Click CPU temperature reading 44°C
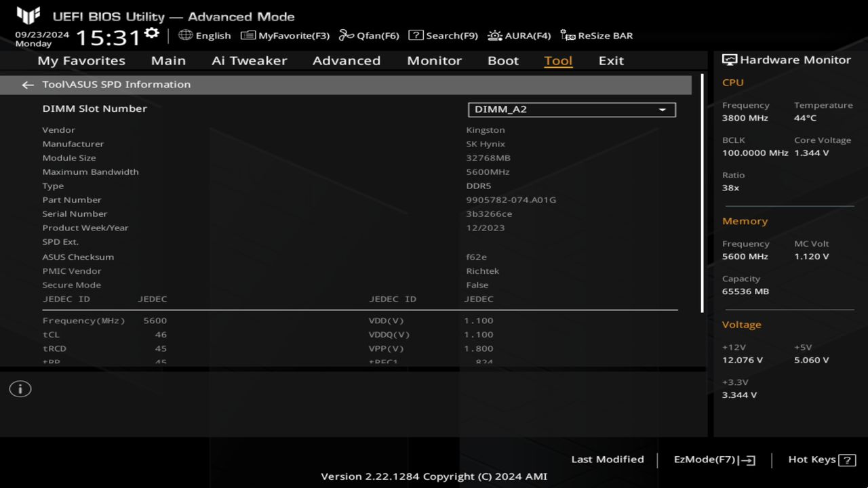The image size is (868, 488). pos(805,118)
